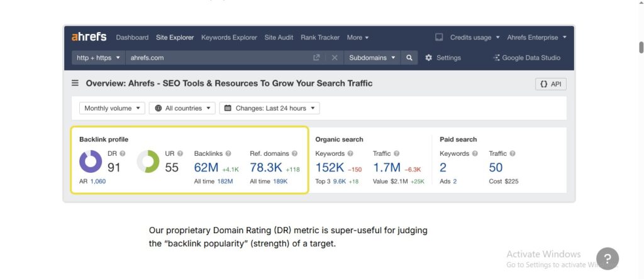644x279 pixels.
Task: Click Paid search Keywords help icon
Action: point(475,153)
